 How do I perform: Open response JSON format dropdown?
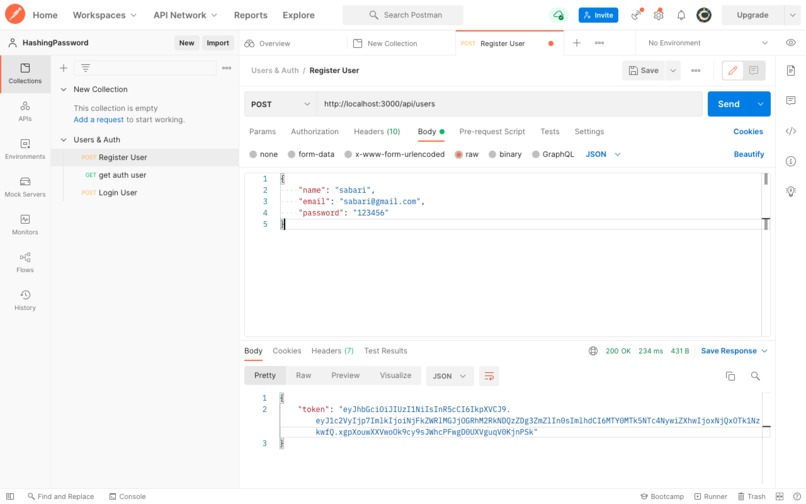(x=449, y=376)
